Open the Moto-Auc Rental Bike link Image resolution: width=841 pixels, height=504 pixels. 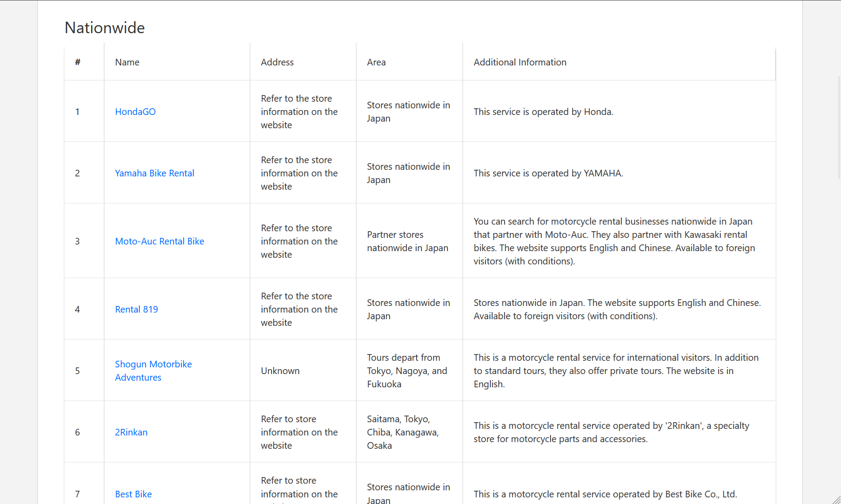click(x=159, y=241)
